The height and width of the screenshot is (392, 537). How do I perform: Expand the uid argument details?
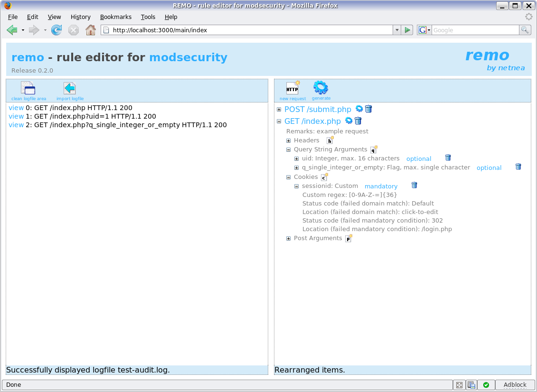(297, 159)
